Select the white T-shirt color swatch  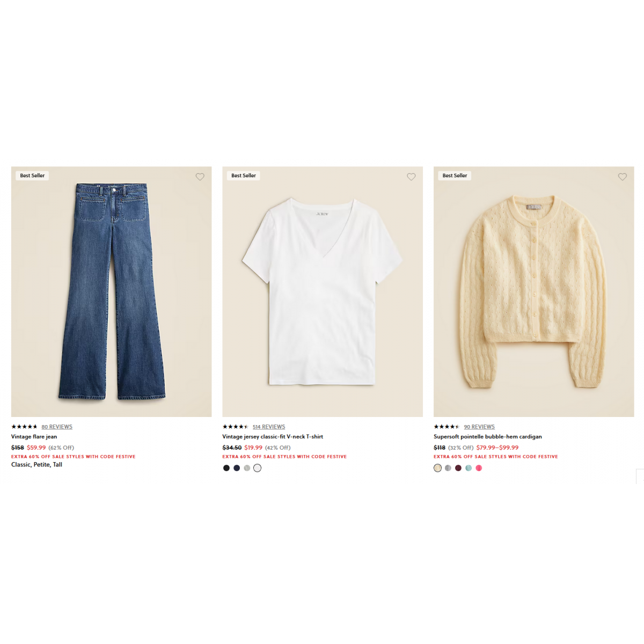coord(258,468)
